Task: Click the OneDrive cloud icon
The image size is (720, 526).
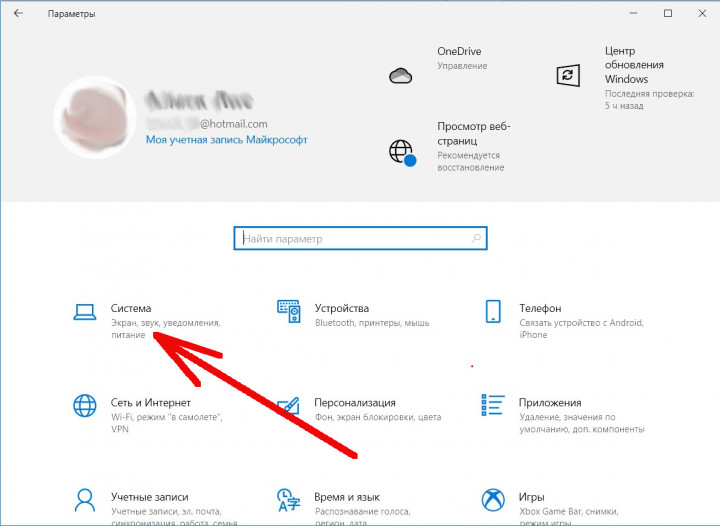Action: click(x=401, y=76)
